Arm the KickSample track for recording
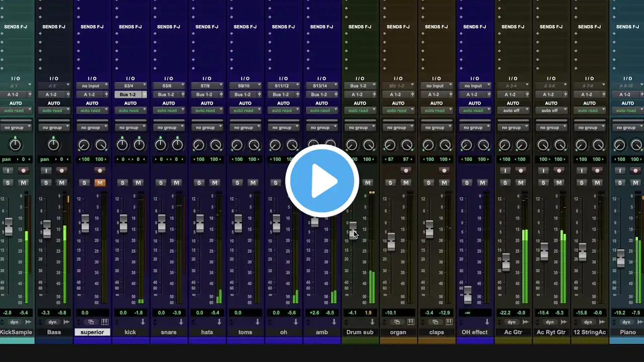The image size is (644, 362). pos(23,170)
